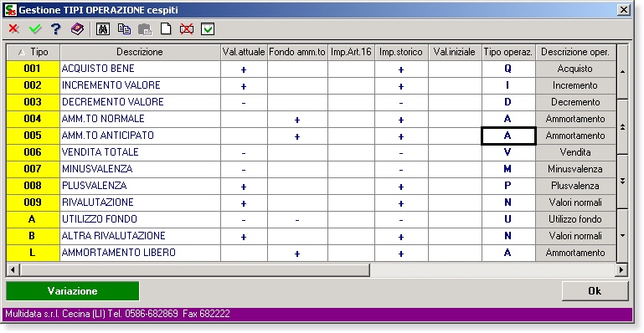
Task: Click the Variazione green button
Action: pyautogui.click(x=73, y=291)
